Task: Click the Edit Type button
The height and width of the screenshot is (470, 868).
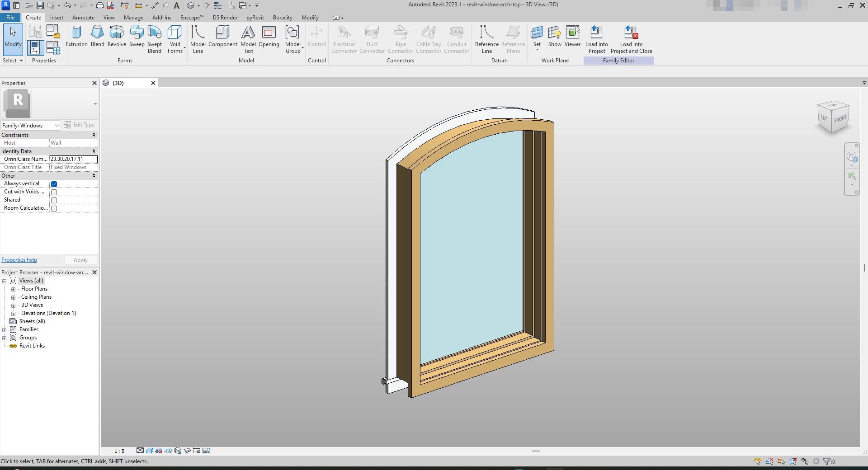Action: pos(80,125)
